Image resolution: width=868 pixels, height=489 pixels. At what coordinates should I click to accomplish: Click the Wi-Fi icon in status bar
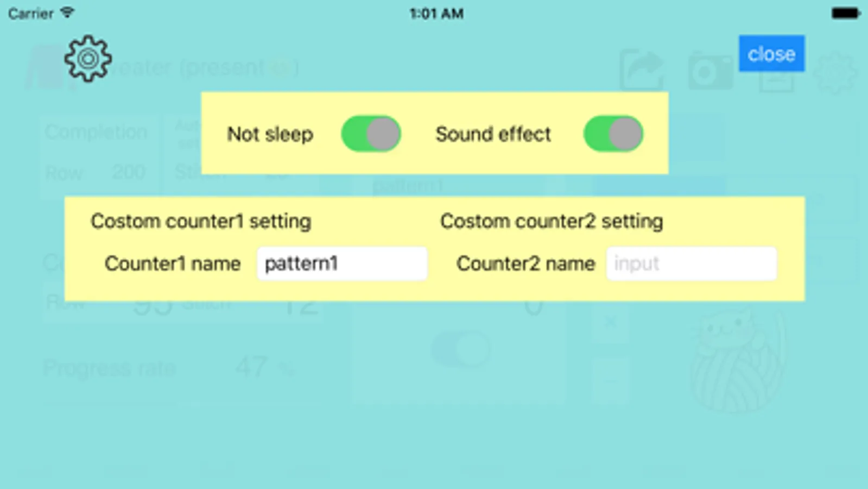pos(67,12)
